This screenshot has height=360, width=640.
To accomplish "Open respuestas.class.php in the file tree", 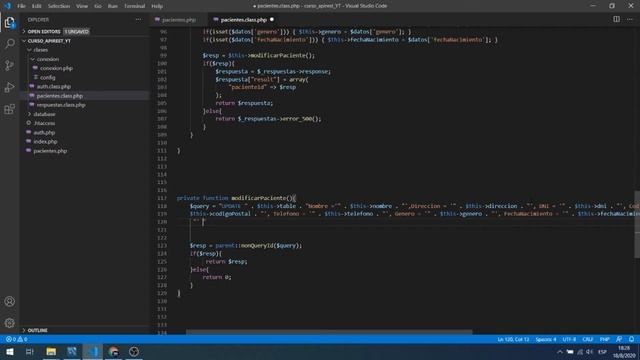I will point(61,105).
